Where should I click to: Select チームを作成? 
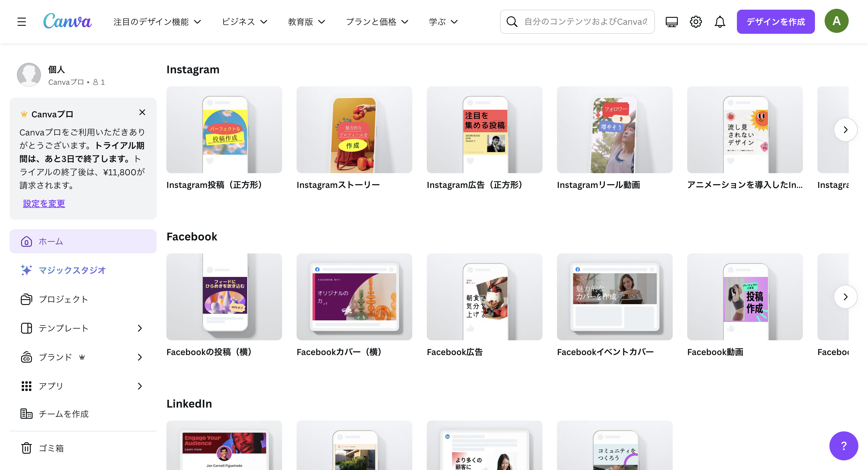(83, 414)
